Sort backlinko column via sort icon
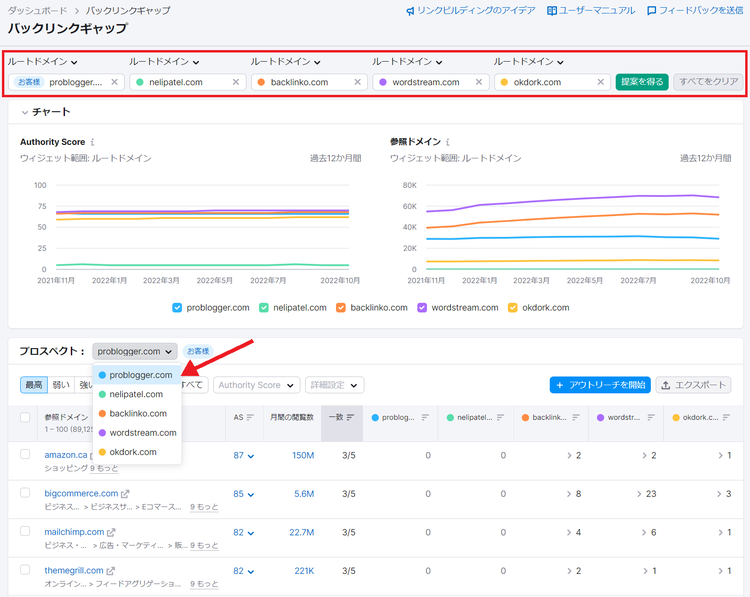The image size is (750, 597). 576,417
